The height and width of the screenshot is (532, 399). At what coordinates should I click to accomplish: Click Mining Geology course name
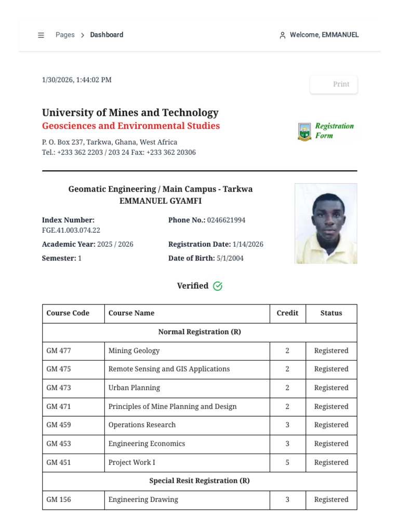pyautogui.click(x=134, y=351)
